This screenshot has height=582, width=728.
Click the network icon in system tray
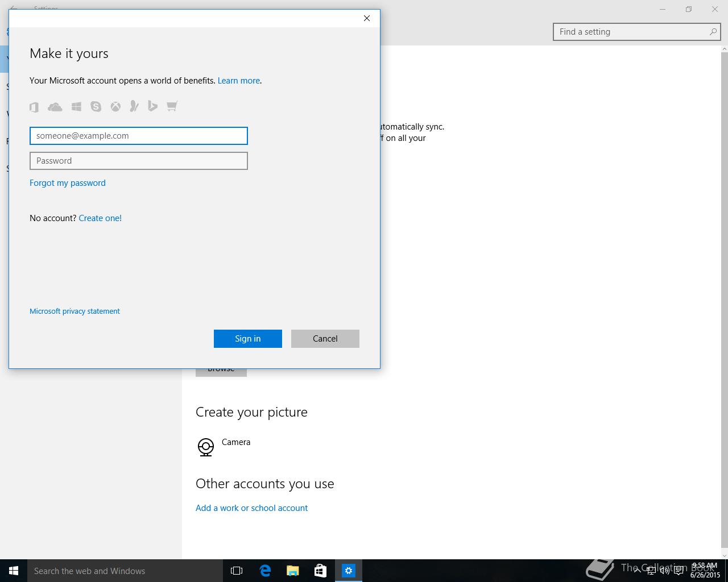click(x=651, y=571)
